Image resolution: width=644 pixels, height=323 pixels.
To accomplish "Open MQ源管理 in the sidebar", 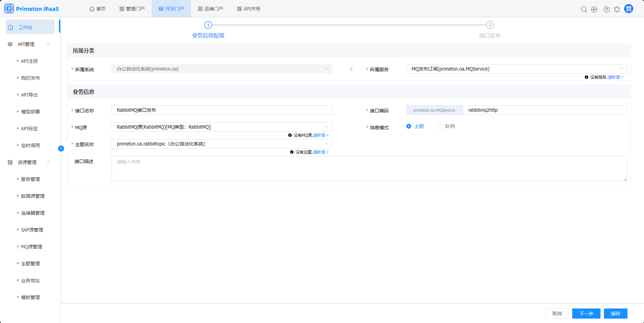I will (x=32, y=247).
